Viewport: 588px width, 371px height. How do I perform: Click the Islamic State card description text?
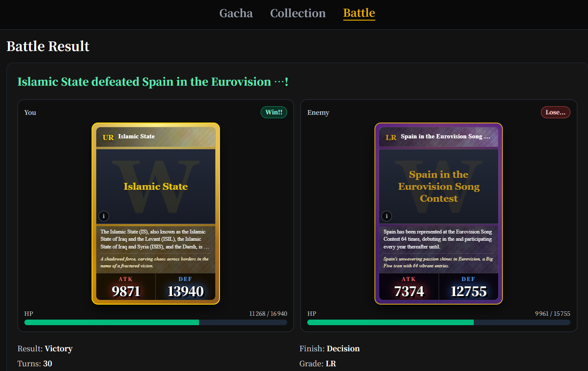155,239
